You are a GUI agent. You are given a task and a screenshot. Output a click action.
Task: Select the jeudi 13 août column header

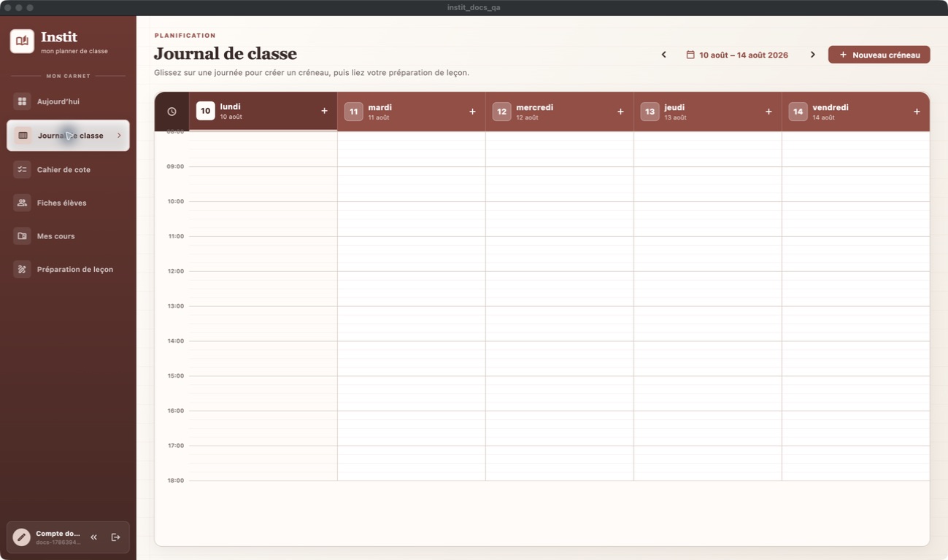[x=708, y=112]
